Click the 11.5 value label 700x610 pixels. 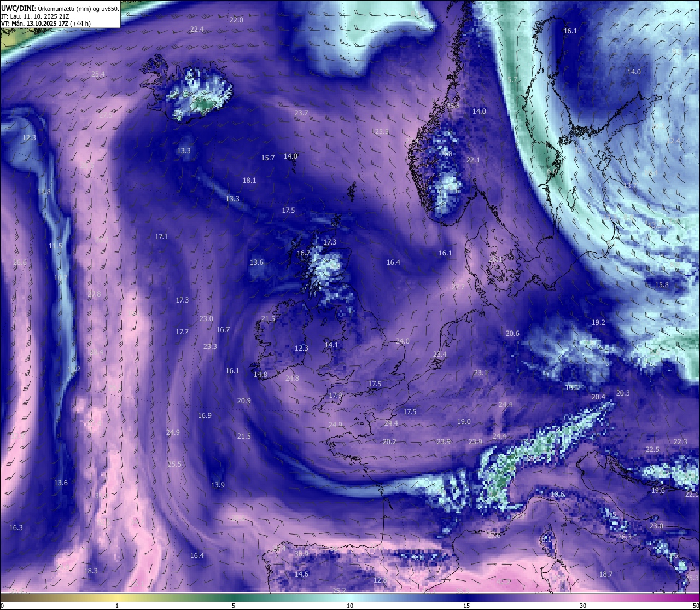[55, 246]
